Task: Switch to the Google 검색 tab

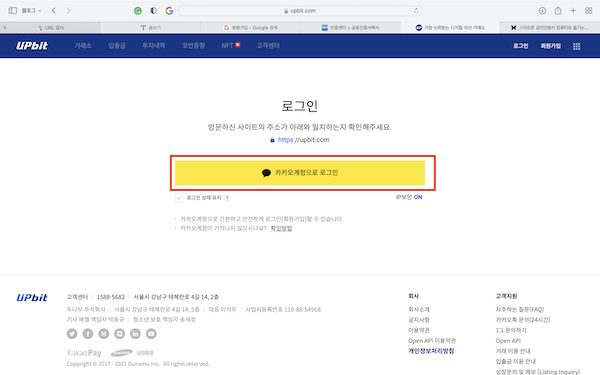Action: [x=250, y=28]
